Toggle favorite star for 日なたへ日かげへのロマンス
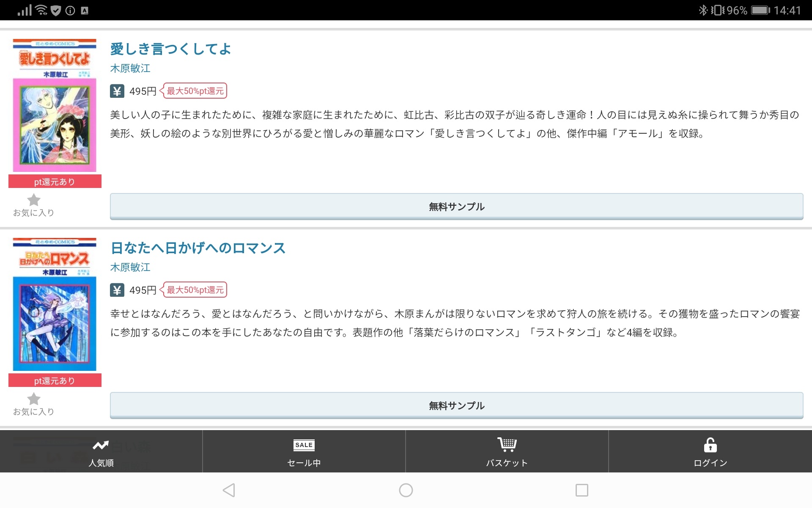 pyautogui.click(x=34, y=399)
